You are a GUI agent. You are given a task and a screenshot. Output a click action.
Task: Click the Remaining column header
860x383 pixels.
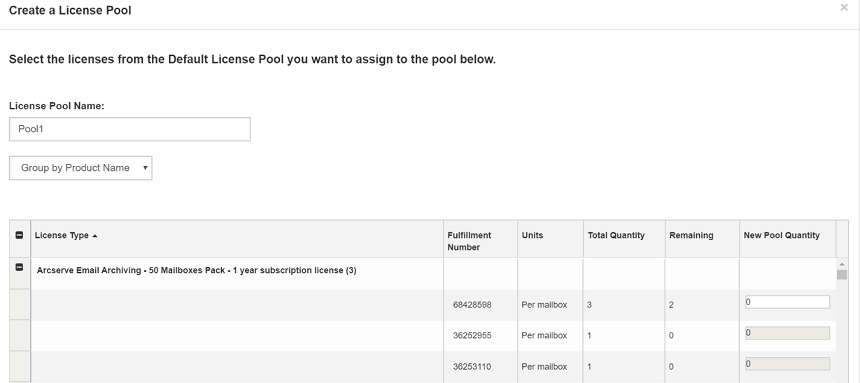[691, 235]
